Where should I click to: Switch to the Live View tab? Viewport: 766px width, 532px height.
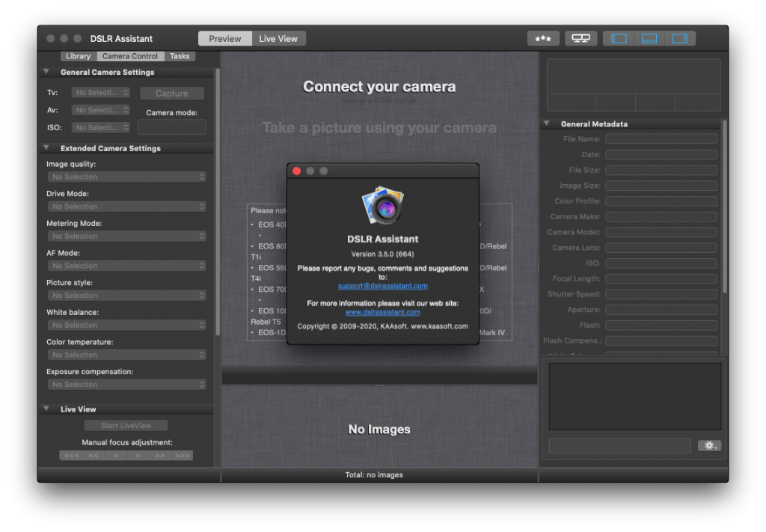pos(278,39)
